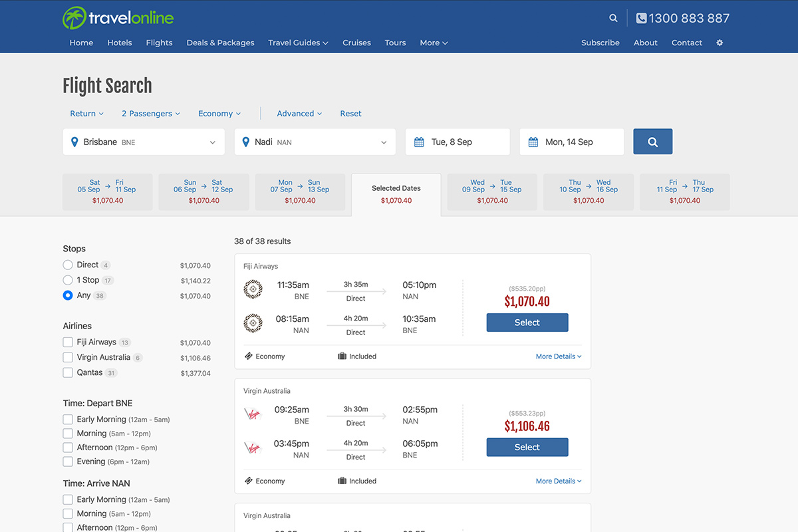Click calendar icon for Mon, 14 Sep

tap(533, 142)
